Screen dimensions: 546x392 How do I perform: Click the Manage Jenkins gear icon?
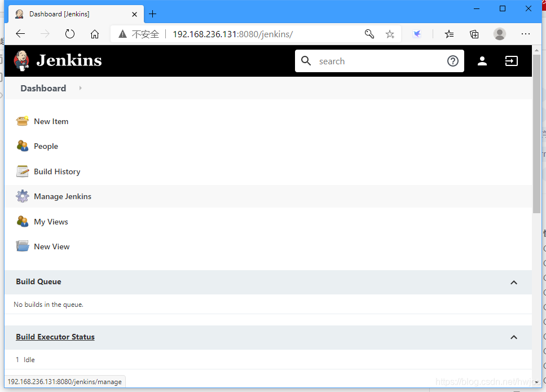click(23, 196)
